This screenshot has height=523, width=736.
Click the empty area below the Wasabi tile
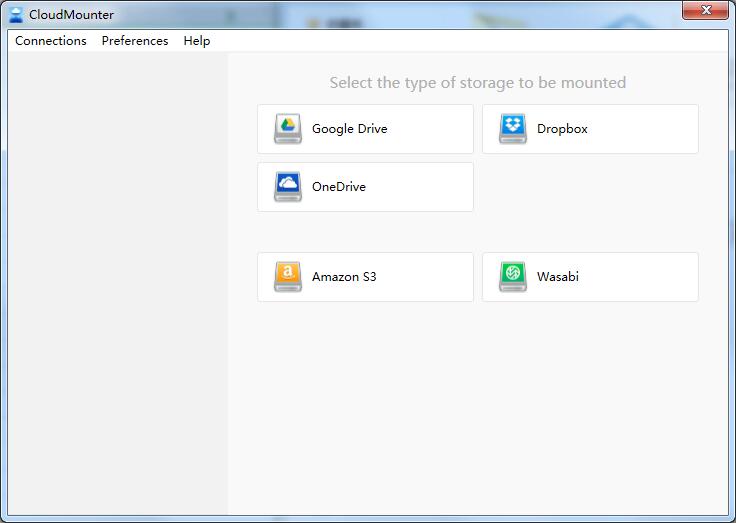coord(590,400)
